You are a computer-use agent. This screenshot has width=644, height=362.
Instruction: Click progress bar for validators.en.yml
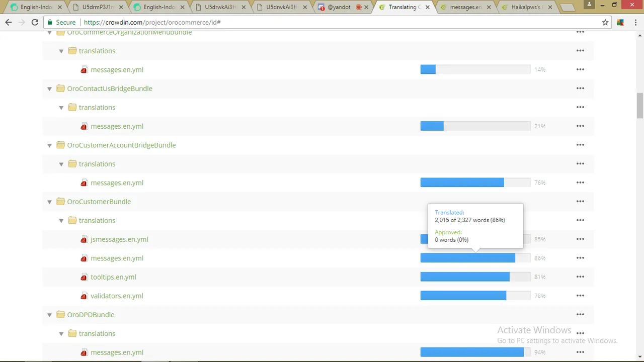coord(475,296)
